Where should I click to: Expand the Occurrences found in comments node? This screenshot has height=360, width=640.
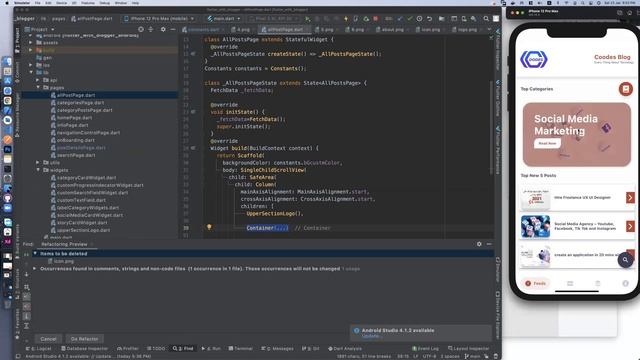35,269
